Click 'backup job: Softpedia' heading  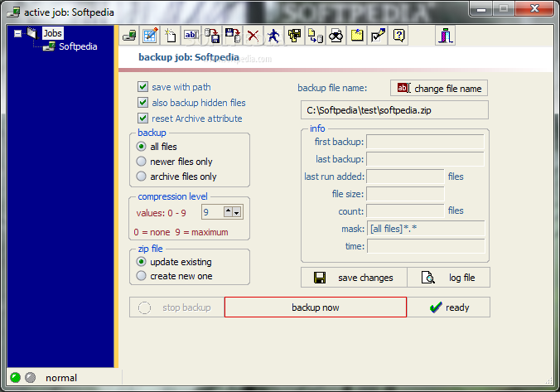pyautogui.click(x=189, y=57)
